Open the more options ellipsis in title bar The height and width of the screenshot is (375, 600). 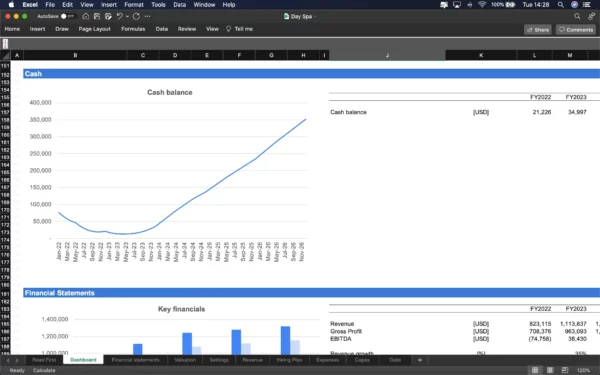coord(148,16)
